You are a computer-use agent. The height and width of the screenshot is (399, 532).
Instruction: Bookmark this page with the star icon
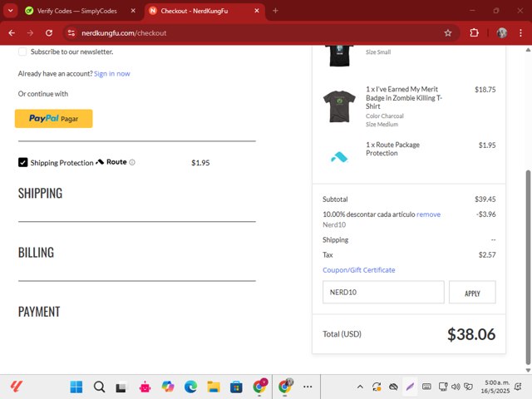click(x=448, y=33)
